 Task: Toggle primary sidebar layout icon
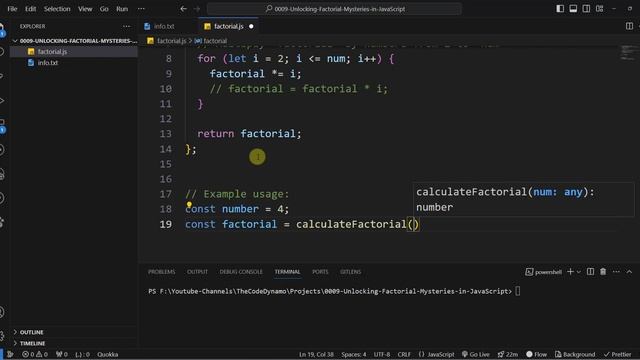tap(560, 9)
